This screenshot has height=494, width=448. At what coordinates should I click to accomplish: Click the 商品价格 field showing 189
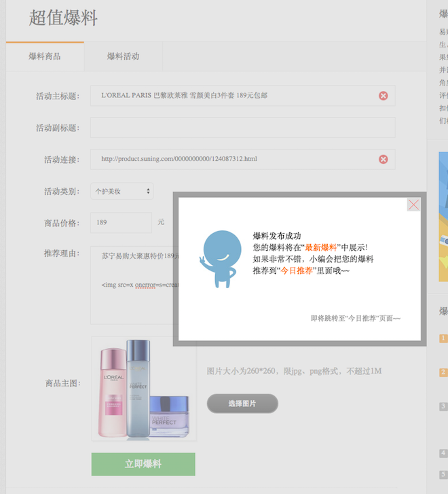point(122,223)
